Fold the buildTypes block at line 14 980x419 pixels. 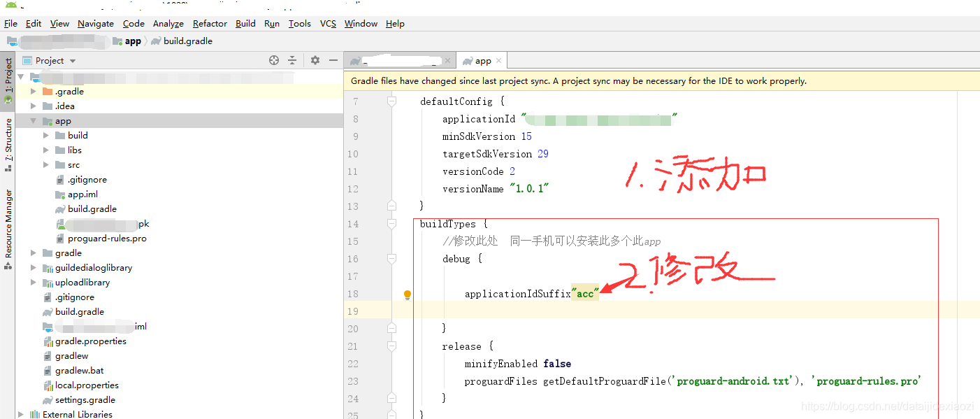[x=391, y=224]
